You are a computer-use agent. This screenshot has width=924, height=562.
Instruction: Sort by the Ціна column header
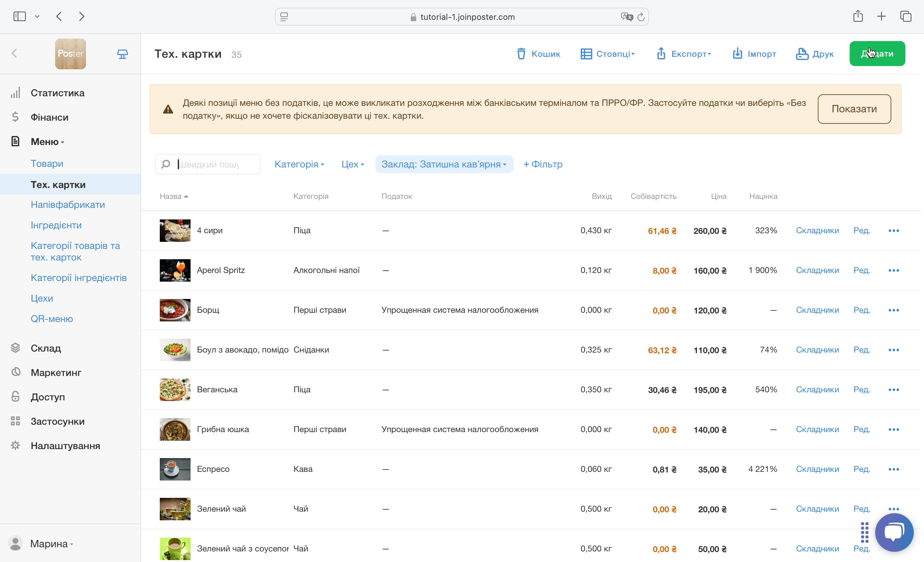point(718,196)
